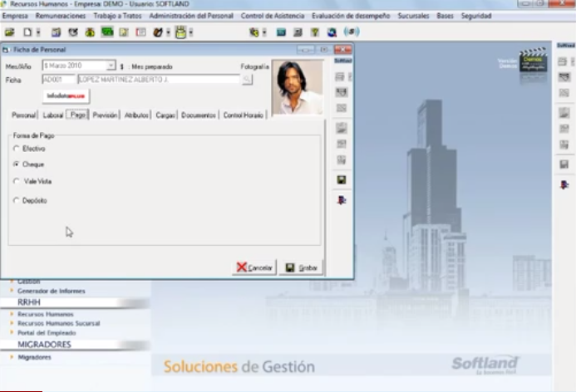Go to the Control Horario tab

click(x=244, y=115)
